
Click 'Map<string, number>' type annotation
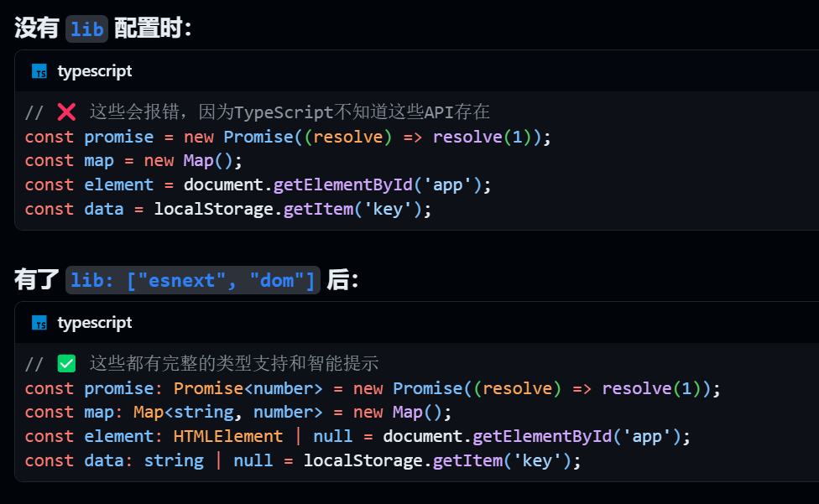point(228,413)
